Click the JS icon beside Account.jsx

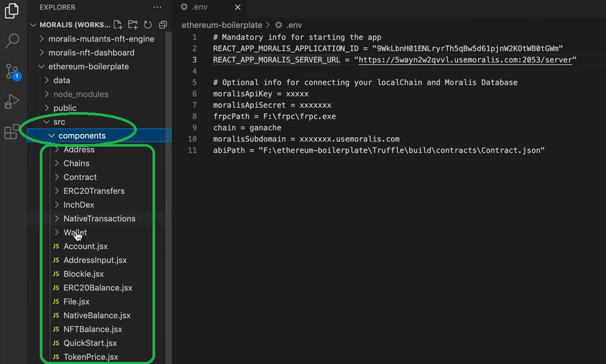(56, 246)
